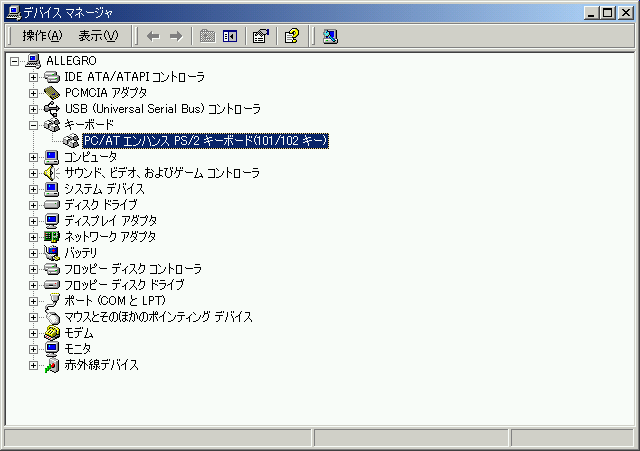Expand USB (Universal Serial Bus) コントローラ node
Viewport: 640px width, 451px height.
click(33, 109)
